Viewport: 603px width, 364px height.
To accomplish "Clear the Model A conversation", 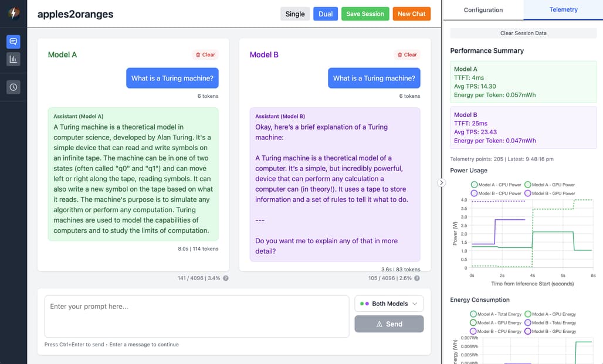I will tap(205, 55).
